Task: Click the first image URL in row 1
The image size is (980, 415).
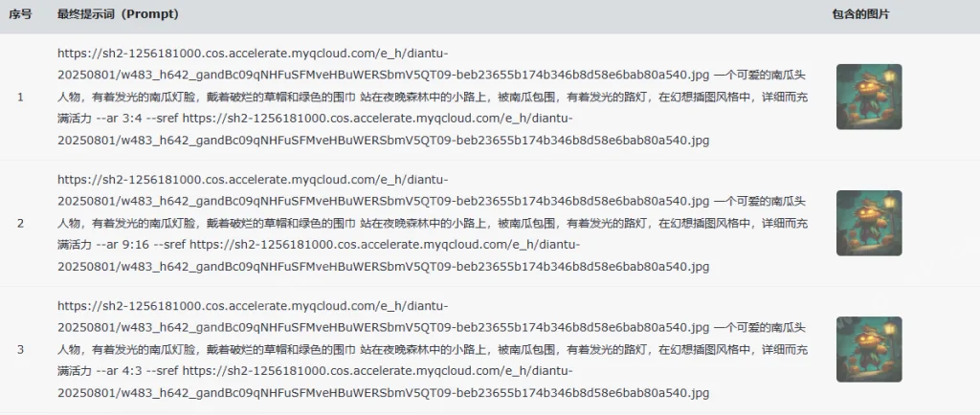Action: (383, 64)
